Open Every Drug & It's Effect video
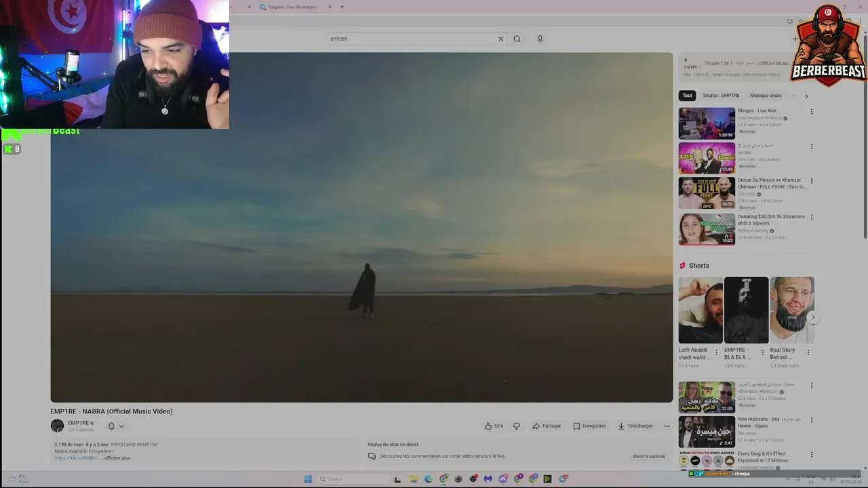This screenshot has width=868, height=488. [707, 461]
